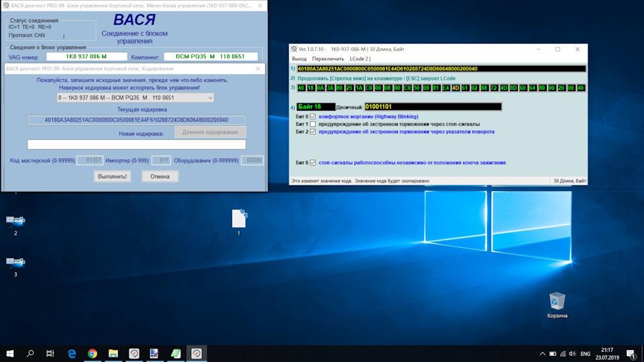Select the highlighted byte 4D in LCode

point(455,88)
